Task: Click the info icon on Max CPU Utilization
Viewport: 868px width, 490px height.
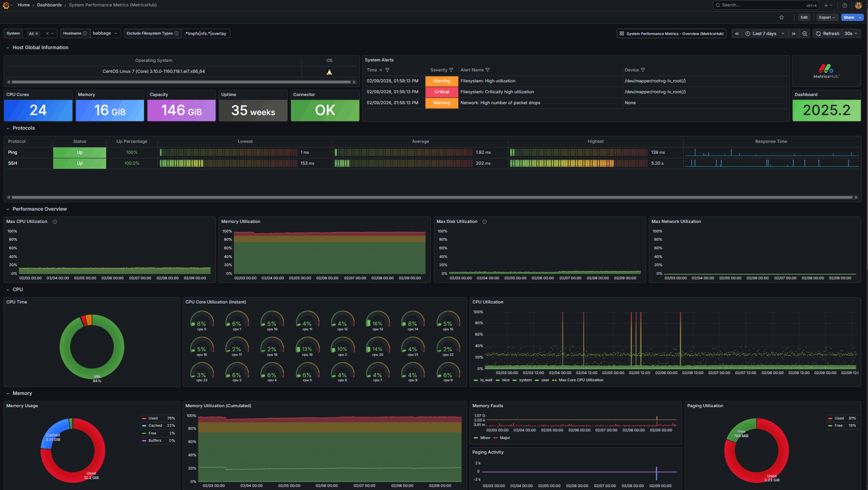Action: point(55,222)
